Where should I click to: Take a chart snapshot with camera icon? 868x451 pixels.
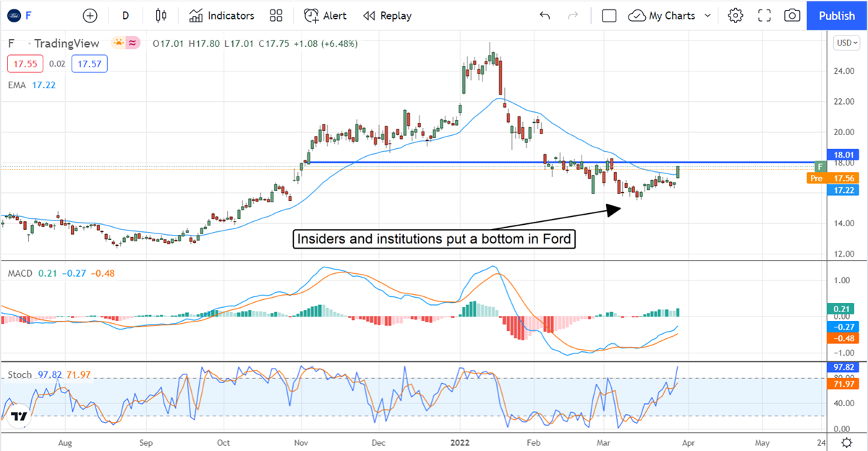click(792, 15)
